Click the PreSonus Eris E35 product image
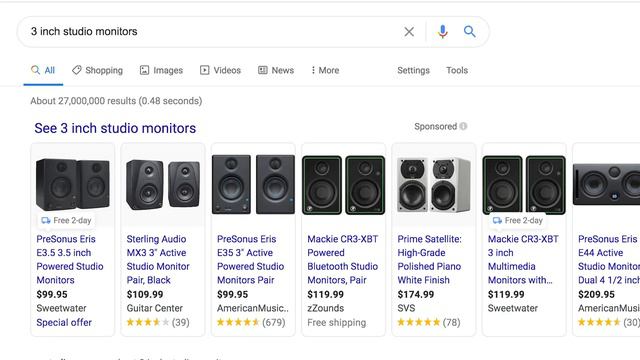This screenshot has width=640, height=360. click(253, 184)
